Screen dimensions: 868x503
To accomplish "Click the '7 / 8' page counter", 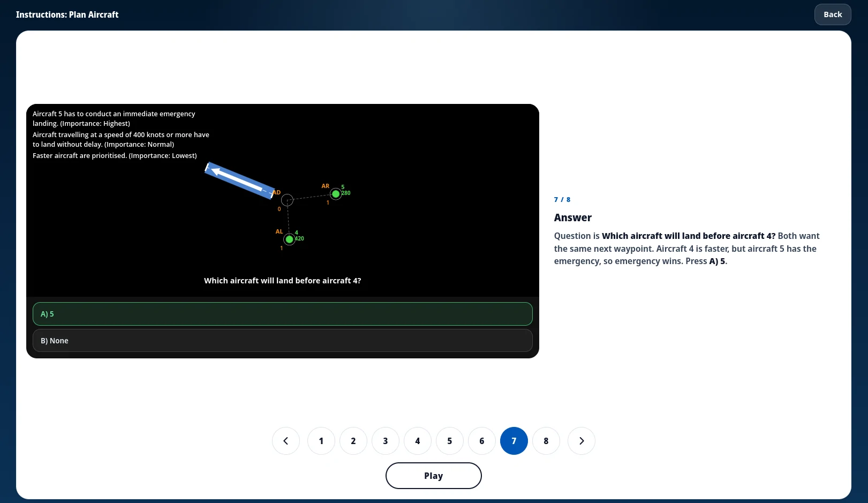I will pos(562,199).
